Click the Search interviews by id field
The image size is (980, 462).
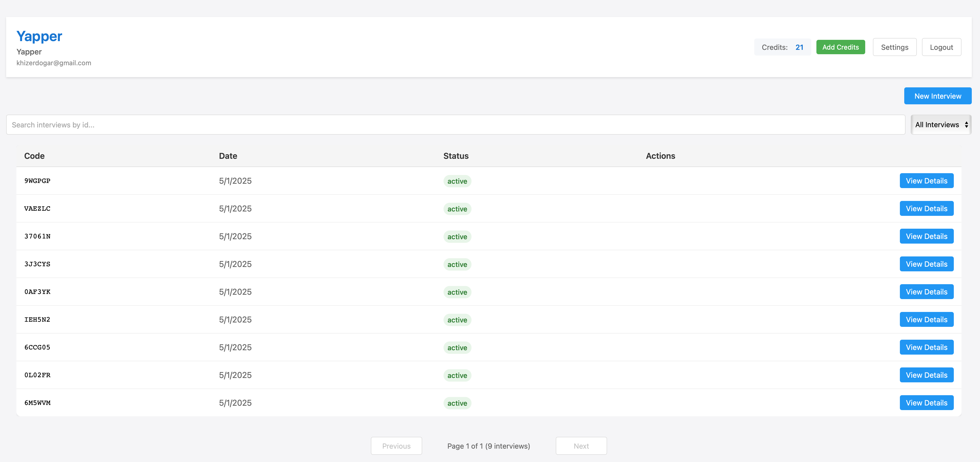coord(455,124)
